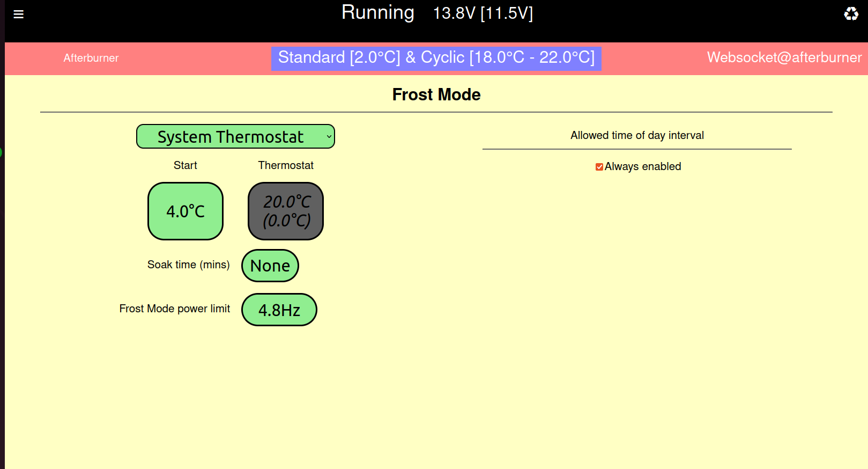Click the None soak time button

point(270,266)
